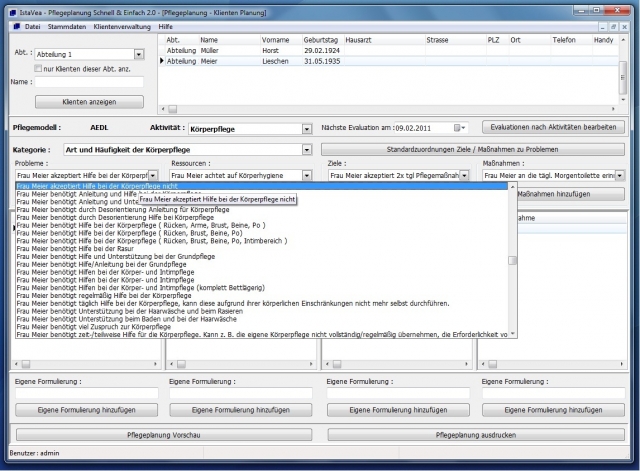
Task: Select 'Unterstützung beim Baden und bei der Haarwäsche'
Action: (x=261, y=319)
